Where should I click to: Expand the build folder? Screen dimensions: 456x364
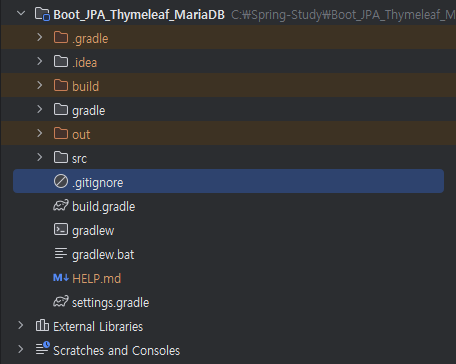coord(39,85)
